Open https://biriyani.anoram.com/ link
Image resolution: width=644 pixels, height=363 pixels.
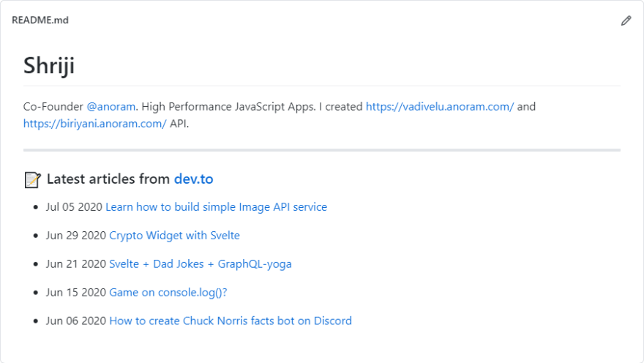(95, 124)
